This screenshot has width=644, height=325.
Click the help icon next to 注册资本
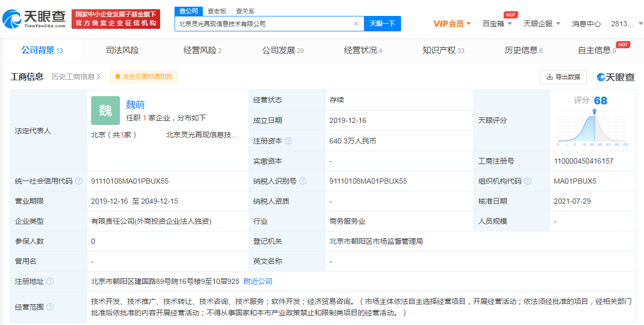[288, 141]
